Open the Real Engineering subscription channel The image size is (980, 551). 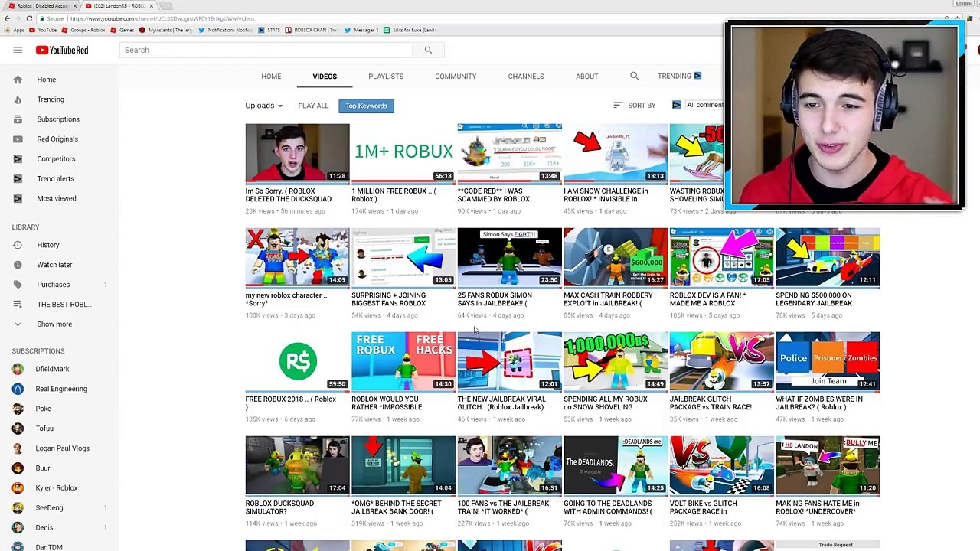[x=61, y=389]
